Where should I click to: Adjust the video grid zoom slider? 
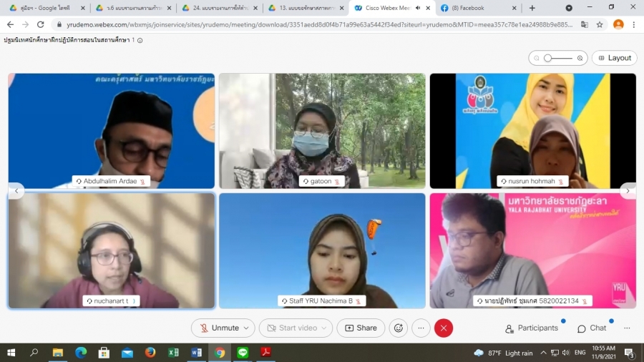click(547, 58)
